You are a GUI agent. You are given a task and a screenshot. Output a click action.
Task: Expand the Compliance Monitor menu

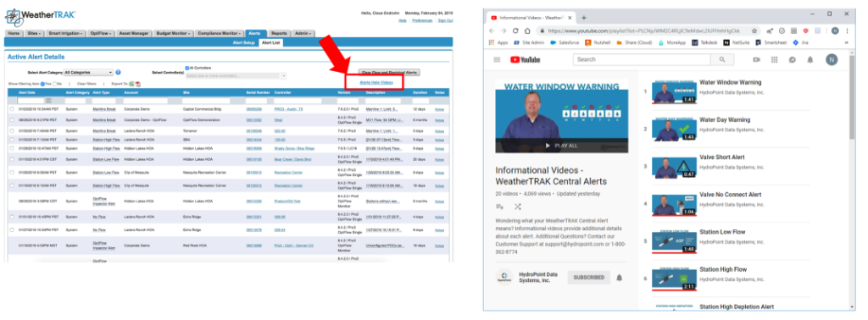pyautogui.click(x=220, y=33)
